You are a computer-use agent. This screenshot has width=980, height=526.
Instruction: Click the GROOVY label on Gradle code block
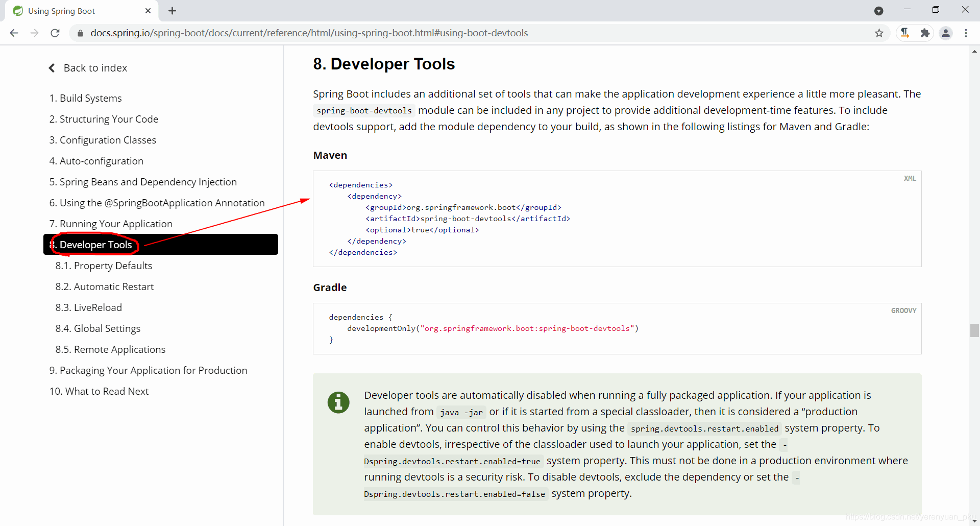903,310
